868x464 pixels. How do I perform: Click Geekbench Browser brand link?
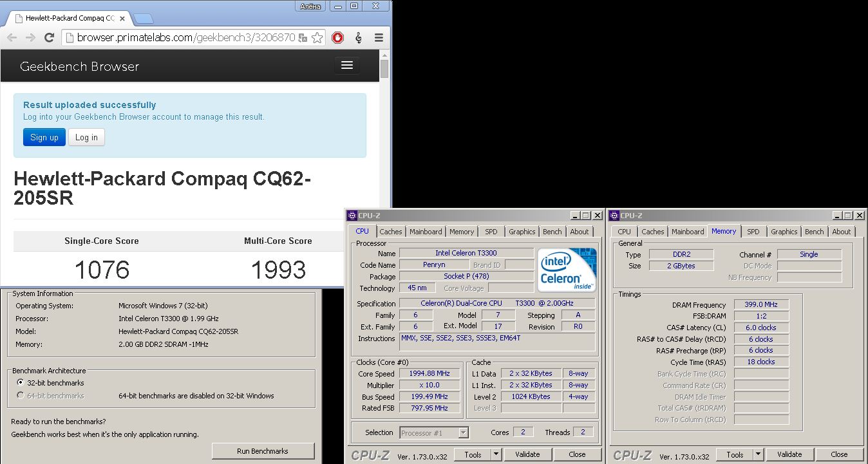[79, 66]
